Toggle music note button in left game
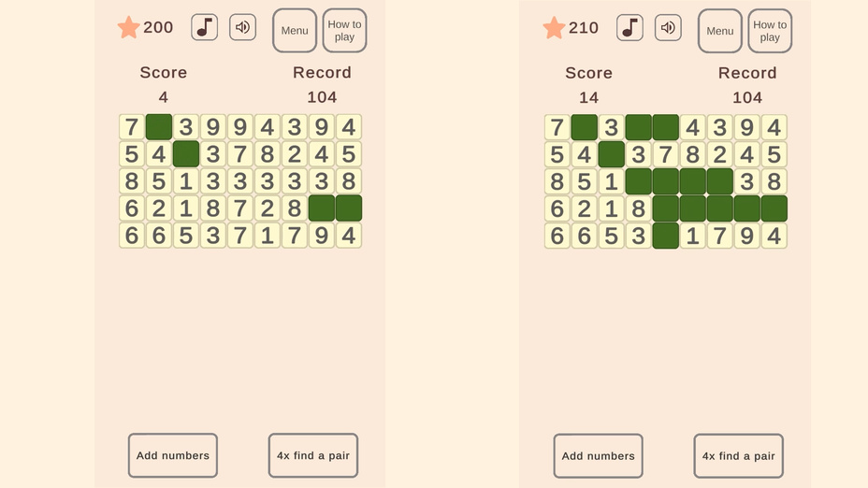 (204, 27)
